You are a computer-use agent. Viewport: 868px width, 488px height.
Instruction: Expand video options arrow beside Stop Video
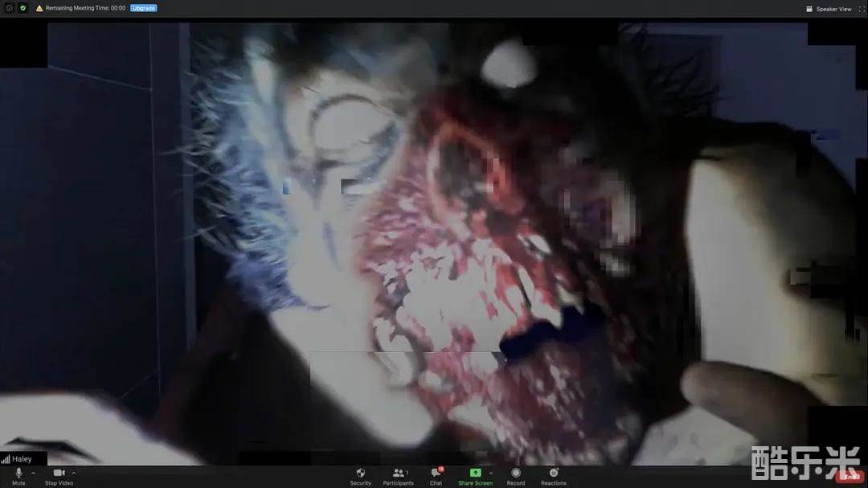(74, 473)
